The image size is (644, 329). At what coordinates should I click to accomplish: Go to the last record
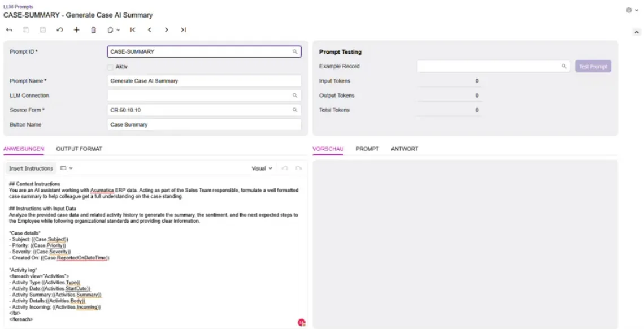point(183,29)
